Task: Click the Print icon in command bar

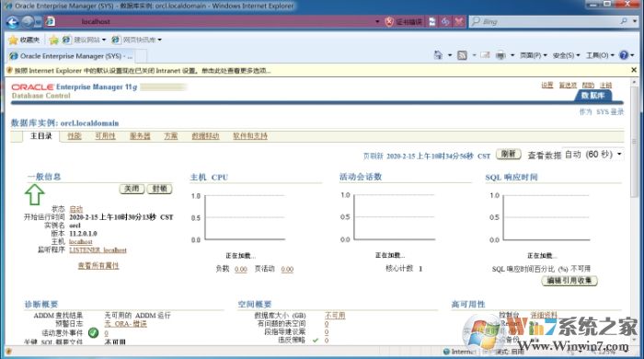Action: [500, 55]
